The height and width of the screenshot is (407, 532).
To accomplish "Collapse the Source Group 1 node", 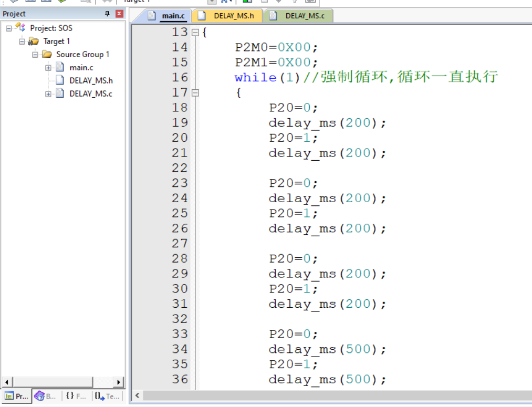I will (35, 55).
